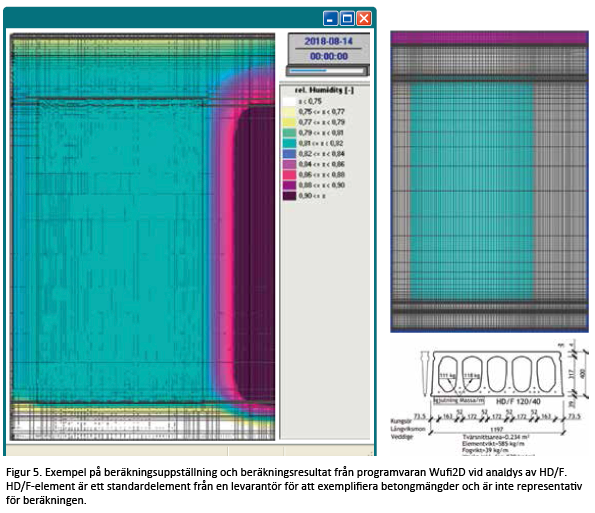Select the pink 0,86–0,88 swatch
This screenshot has height=513, width=595.
pos(289,175)
